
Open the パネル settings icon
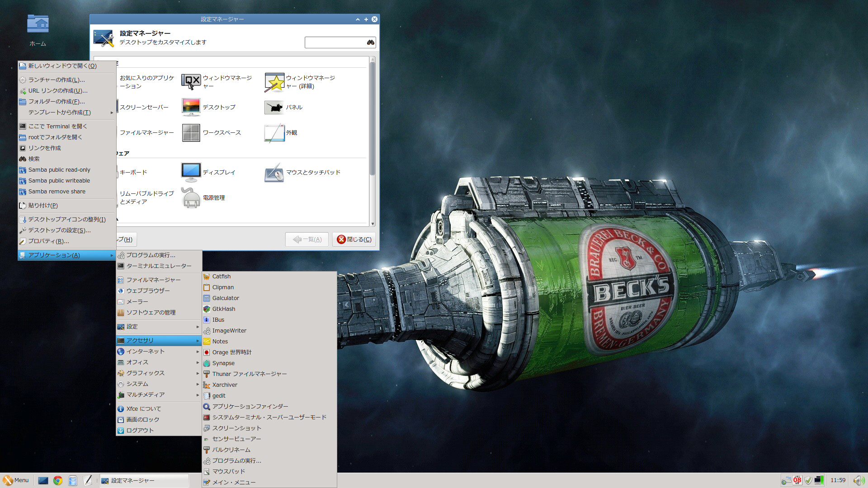(x=274, y=107)
